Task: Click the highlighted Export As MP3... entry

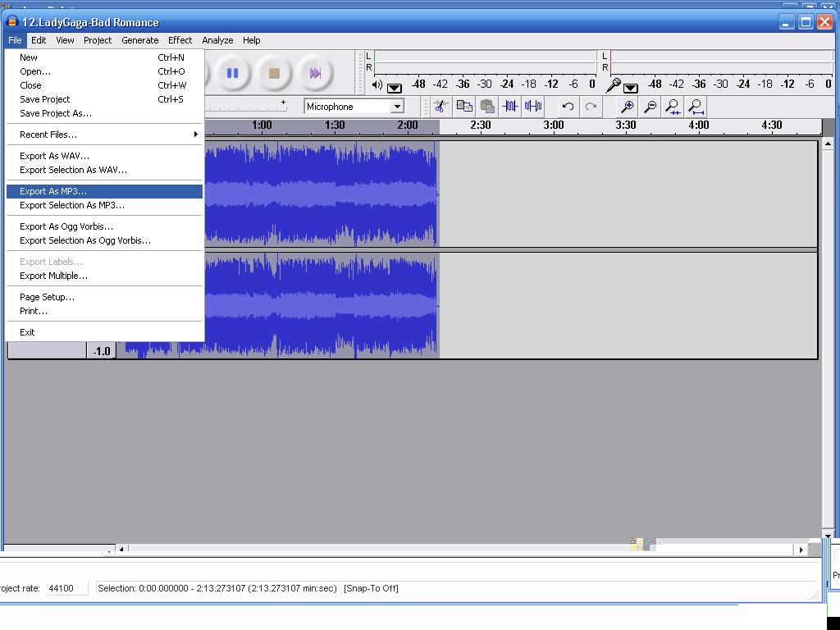Action: [105, 191]
